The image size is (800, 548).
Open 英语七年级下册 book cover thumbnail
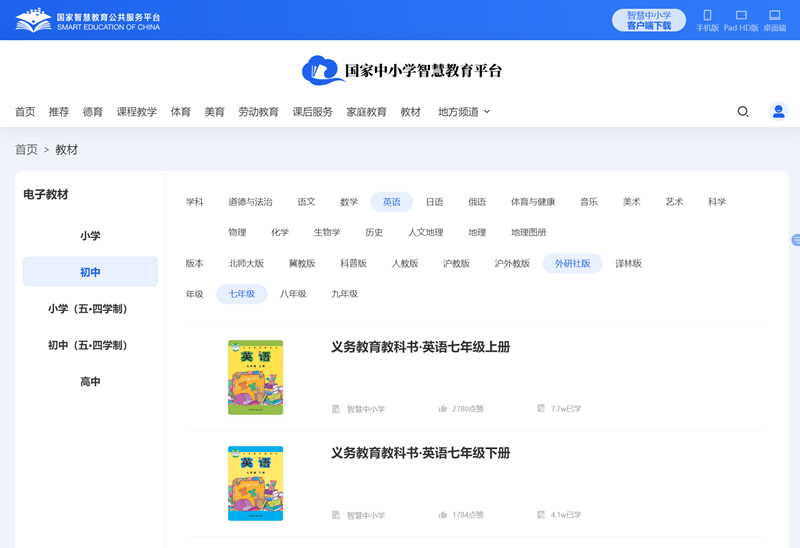tap(255, 484)
